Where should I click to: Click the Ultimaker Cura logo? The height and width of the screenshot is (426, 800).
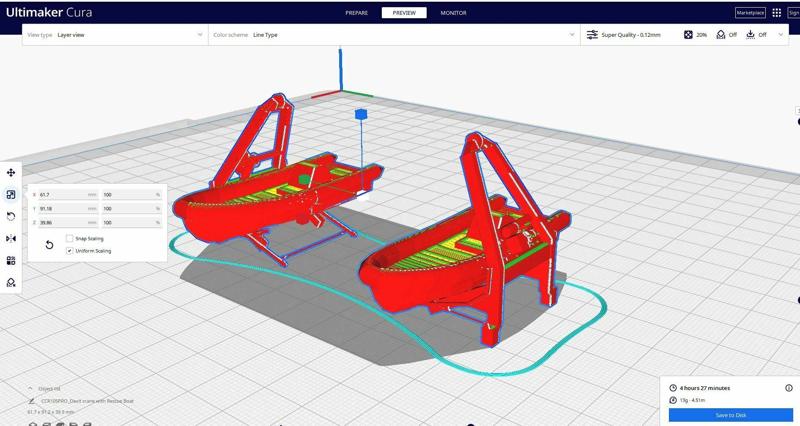[49, 13]
